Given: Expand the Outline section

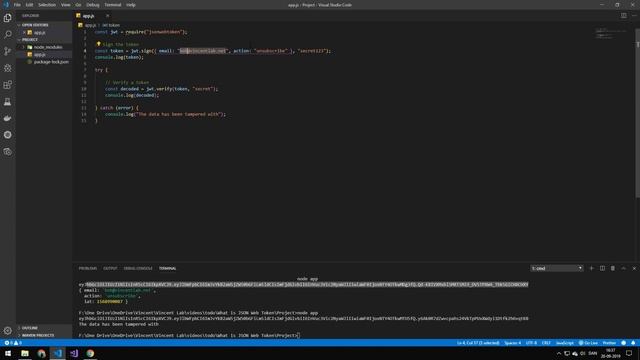Looking at the screenshot, I should pyautogui.click(x=44, y=328).
